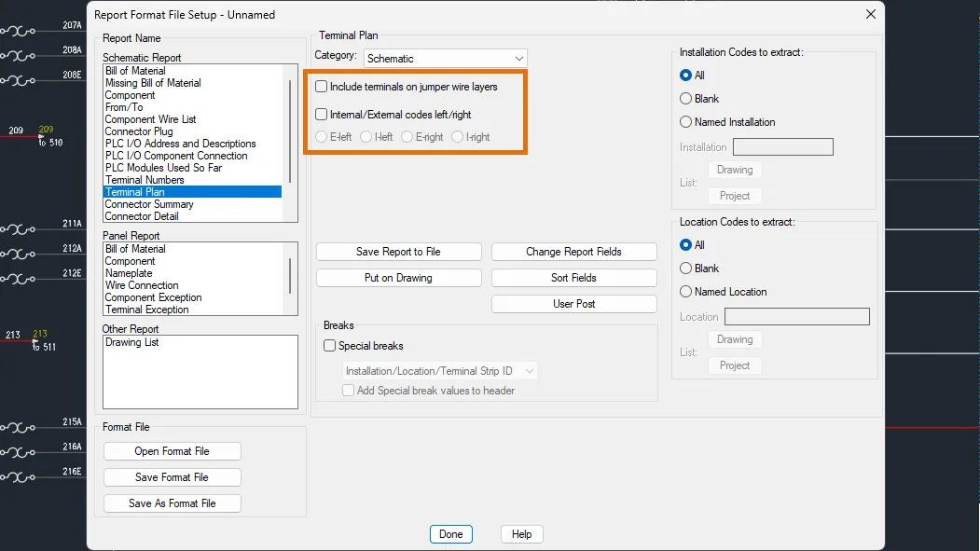Enable Include terminals on jumper wire layers
Viewport: 980px width, 551px height.
tap(322, 87)
